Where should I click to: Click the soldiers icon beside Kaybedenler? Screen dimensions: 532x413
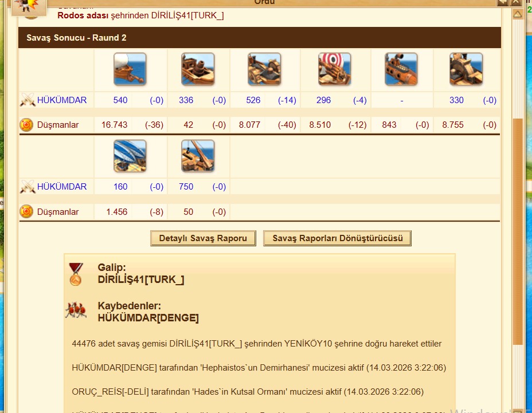(x=76, y=310)
